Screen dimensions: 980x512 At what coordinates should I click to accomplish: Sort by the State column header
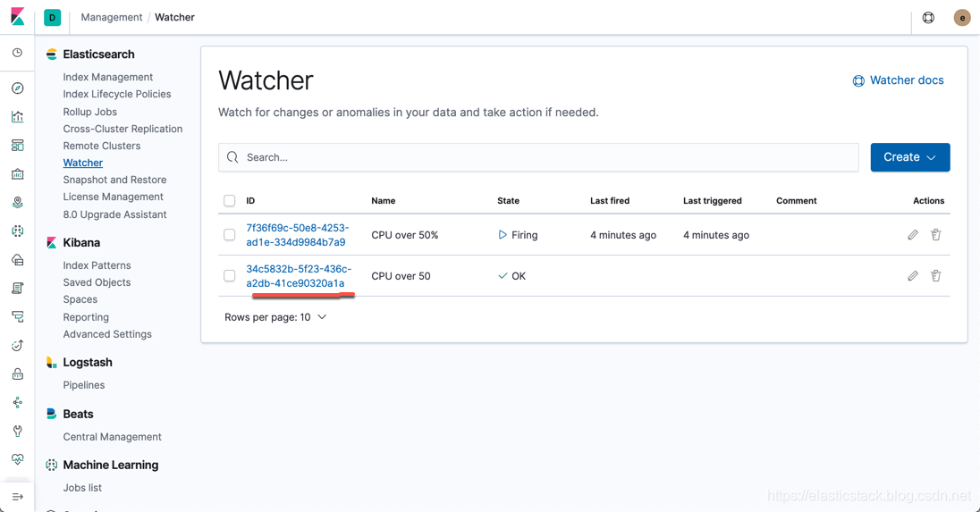508,200
